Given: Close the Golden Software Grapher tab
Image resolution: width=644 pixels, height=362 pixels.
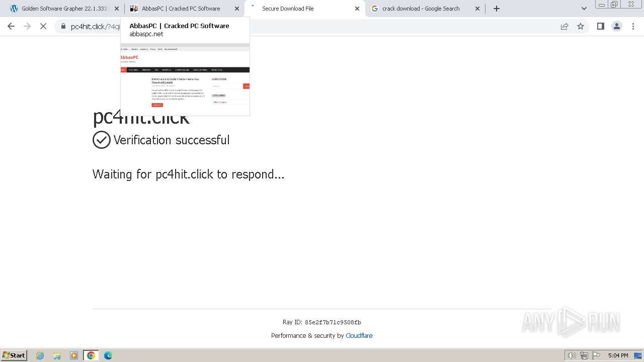Looking at the screenshot, I should 117,9.
